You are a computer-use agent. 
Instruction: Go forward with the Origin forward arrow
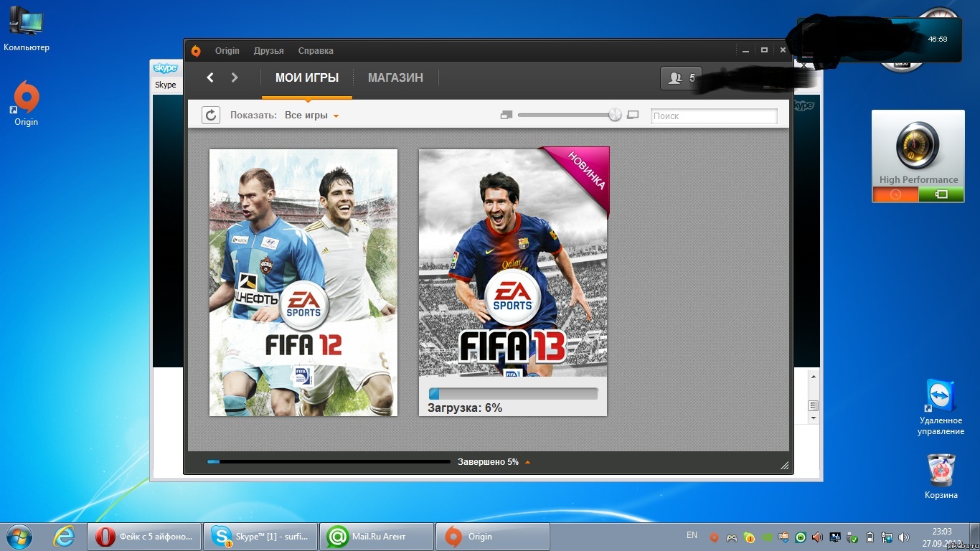(235, 77)
